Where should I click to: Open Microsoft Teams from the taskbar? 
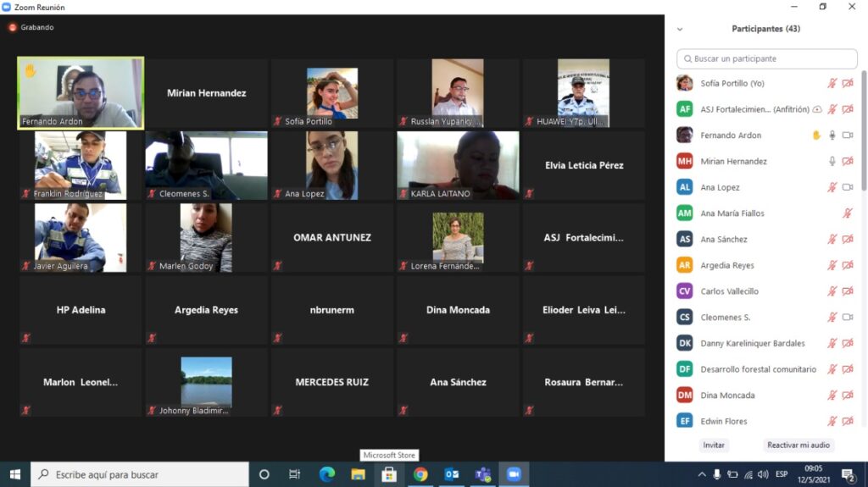coord(482,474)
